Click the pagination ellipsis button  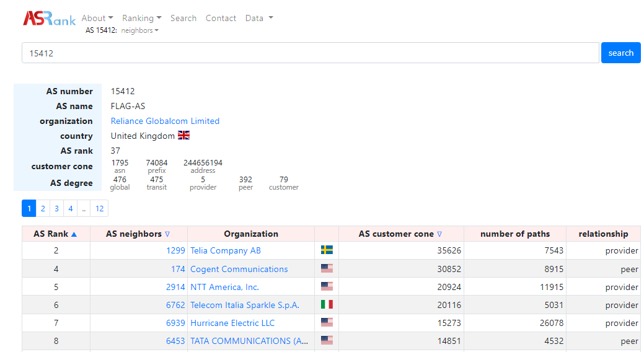click(84, 208)
